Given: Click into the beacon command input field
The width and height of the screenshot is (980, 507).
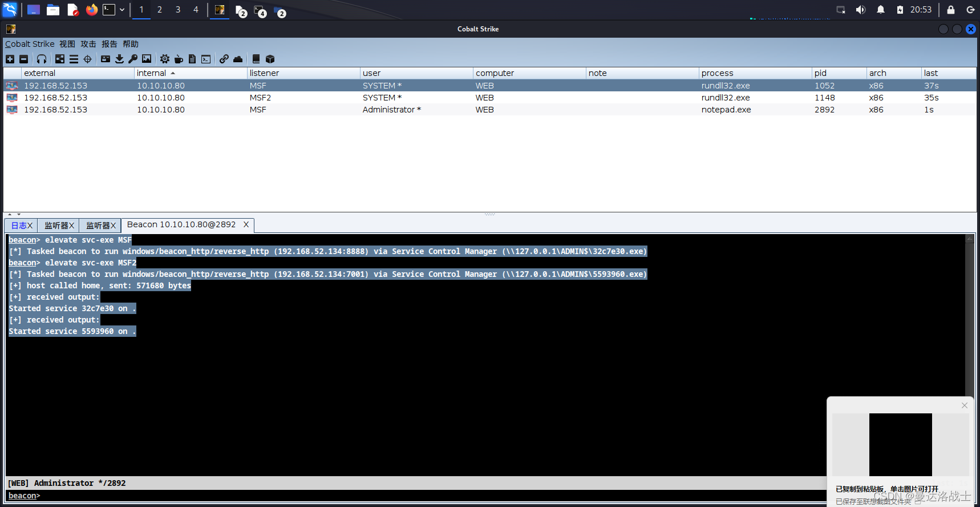Looking at the screenshot, I should [434, 496].
